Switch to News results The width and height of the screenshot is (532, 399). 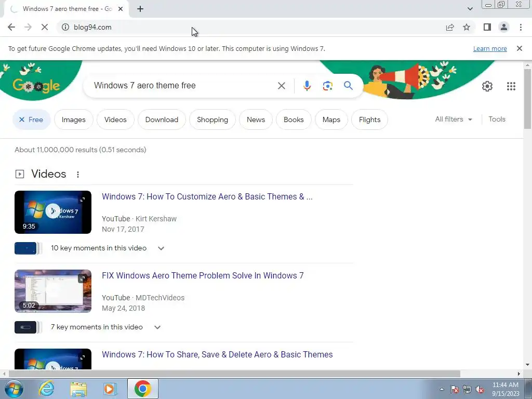256,120
